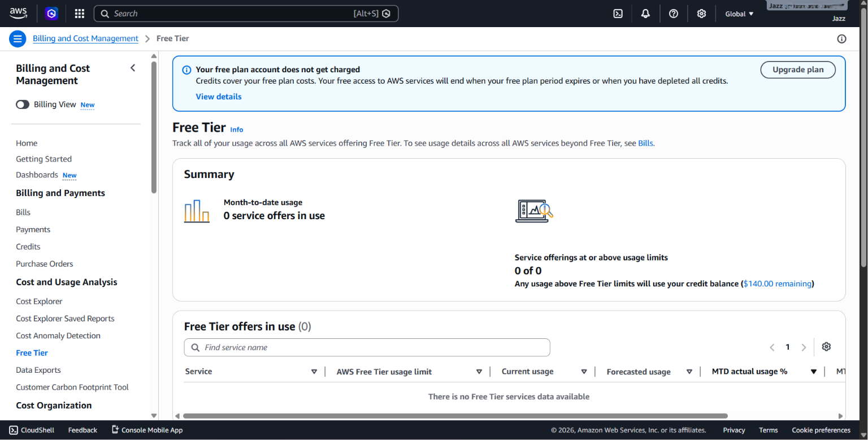
Task: Click the Upgrade plan button
Action: [x=798, y=69]
